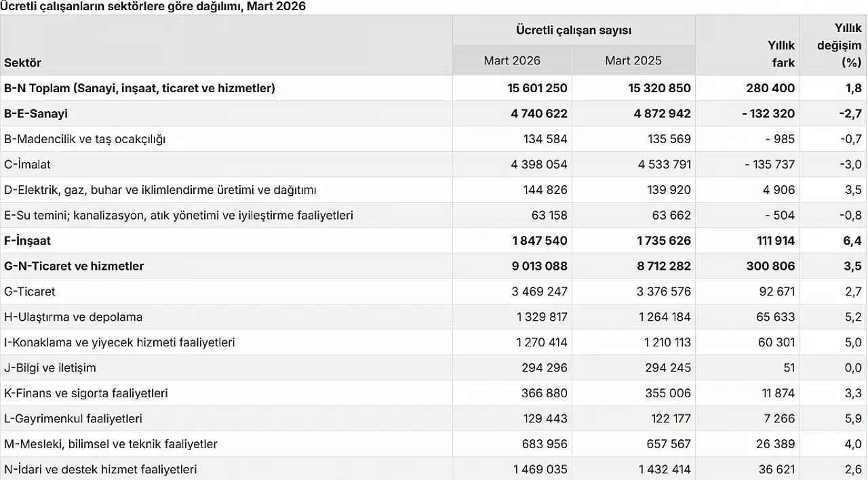Image resolution: width=868 pixels, height=480 pixels.
Task: Select the value 1 469 035
Action: click(540, 469)
